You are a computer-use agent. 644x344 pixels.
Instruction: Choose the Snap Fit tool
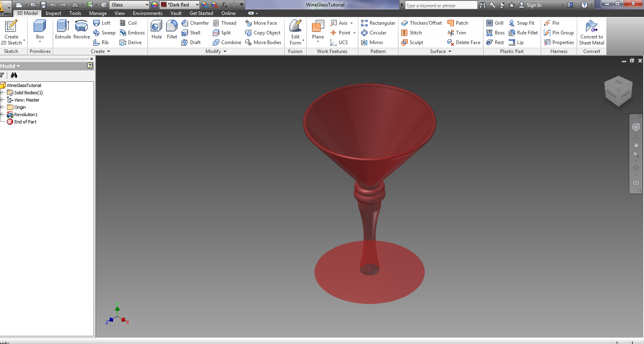click(522, 23)
